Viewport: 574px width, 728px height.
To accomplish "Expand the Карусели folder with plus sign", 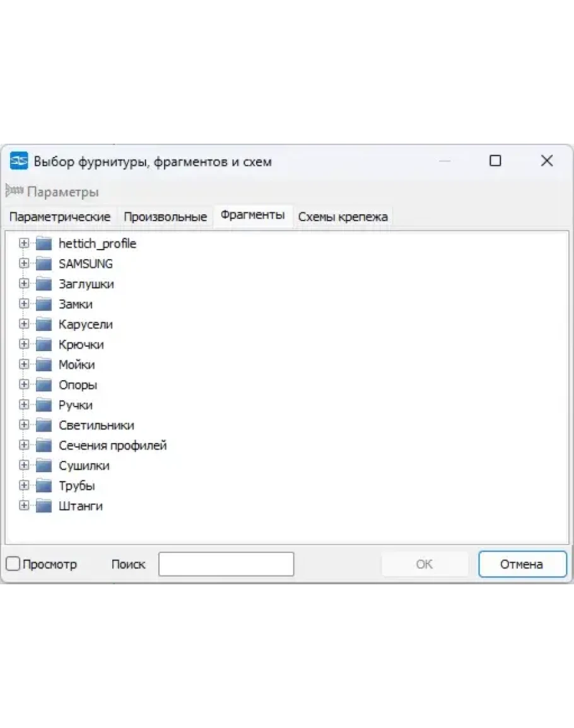I will point(24,324).
